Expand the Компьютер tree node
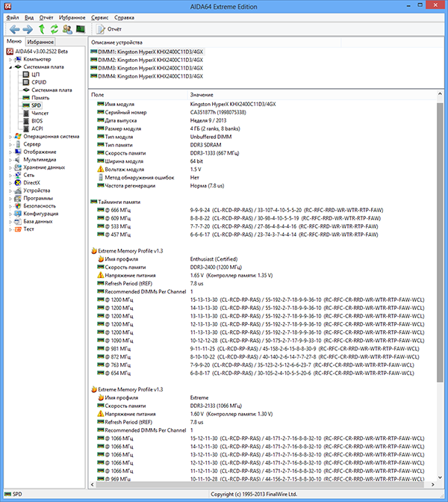This screenshot has height=502, width=448. click(x=10, y=59)
